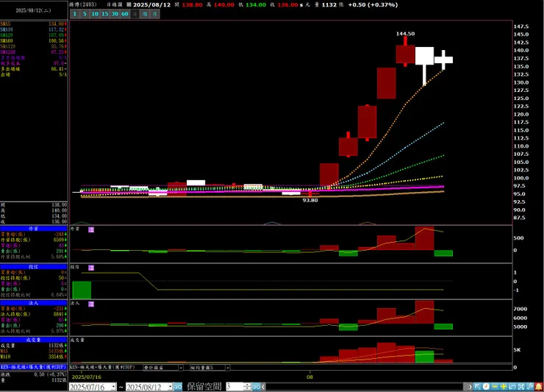The image size is (544, 392).
Task: Switch to the monthly (月) chart button
Action: coord(154,14)
